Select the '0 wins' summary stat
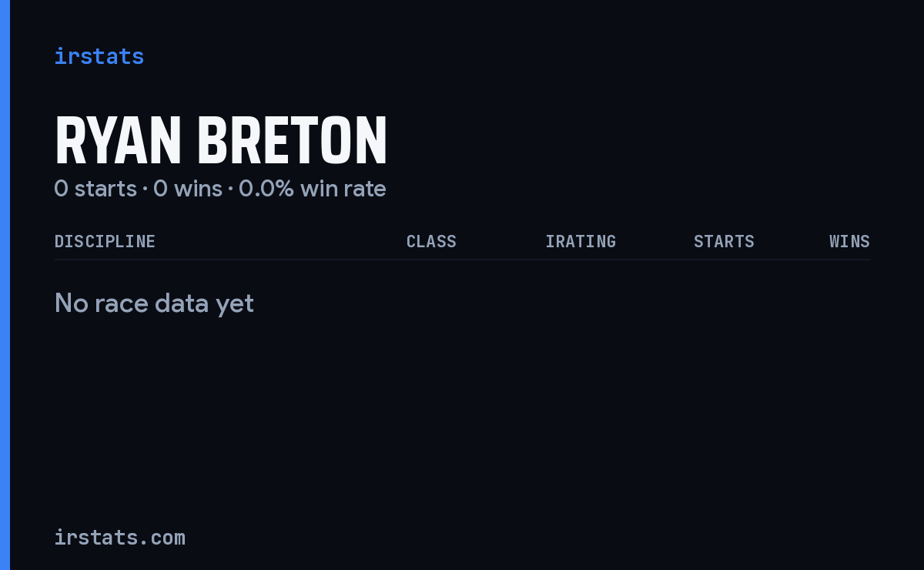Image resolution: width=924 pixels, height=570 pixels. pyautogui.click(x=188, y=189)
